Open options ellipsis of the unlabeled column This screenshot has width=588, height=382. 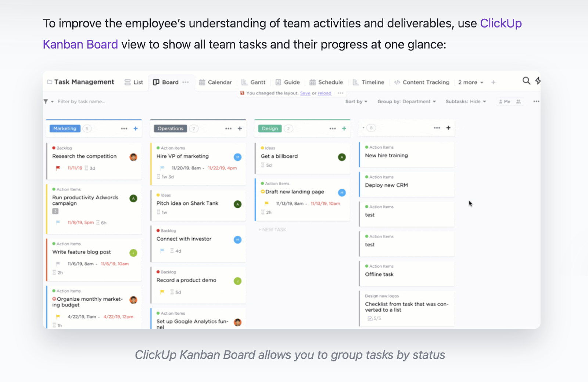pyautogui.click(x=437, y=128)
